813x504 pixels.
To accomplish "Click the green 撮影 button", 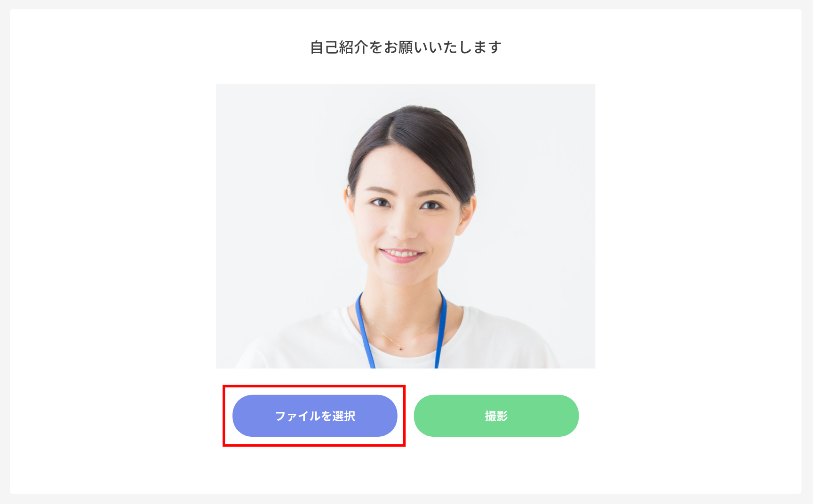I will 496,416.
